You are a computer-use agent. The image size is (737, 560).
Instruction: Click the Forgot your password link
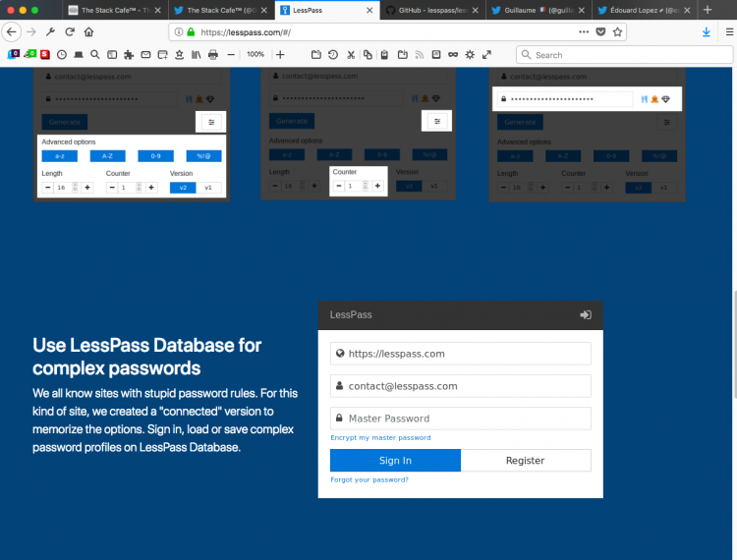[369, 479]
